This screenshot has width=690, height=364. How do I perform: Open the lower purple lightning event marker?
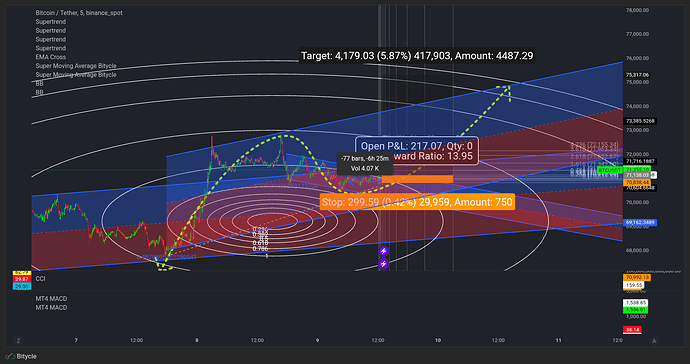[384, 264]
